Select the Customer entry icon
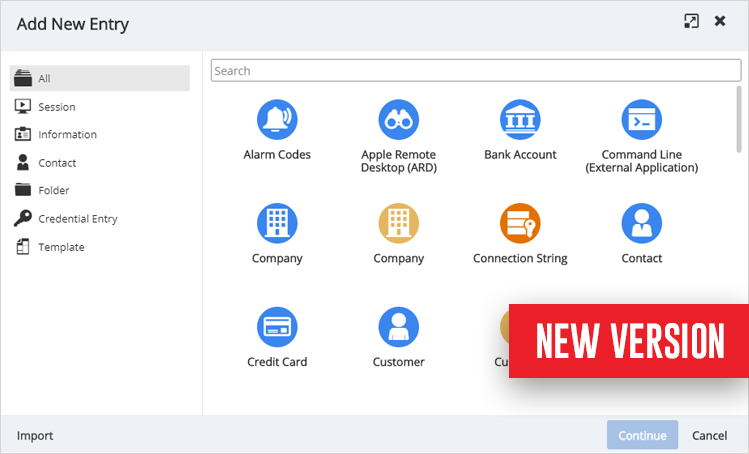This screenshot has height=454, width=749. tap(398, 328)
